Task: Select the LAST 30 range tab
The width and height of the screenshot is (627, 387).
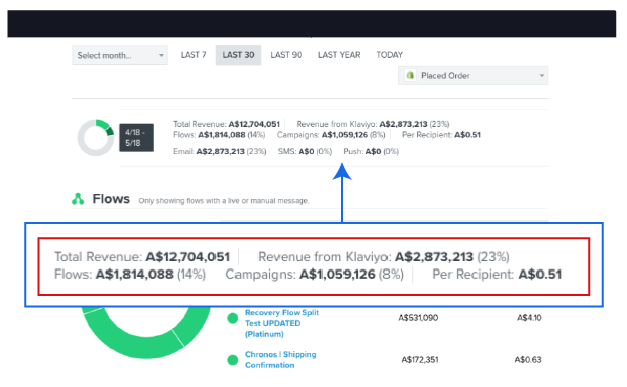Action: pyautogui.click(x=238, y=55)
